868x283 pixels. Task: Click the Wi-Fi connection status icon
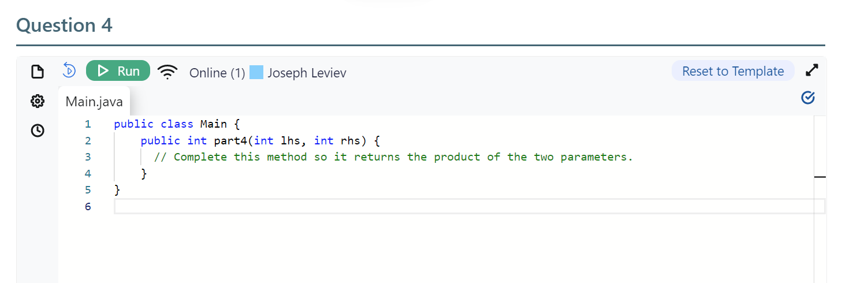167,72
